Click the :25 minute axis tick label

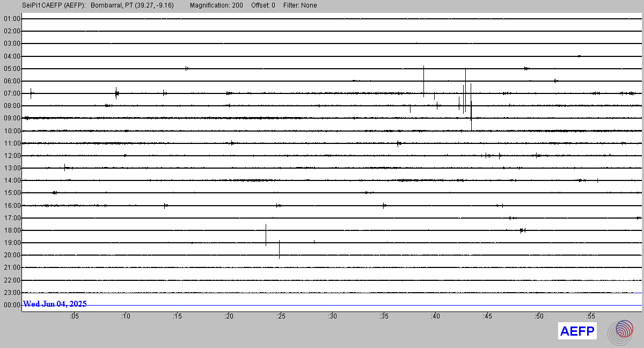[280, 316]
